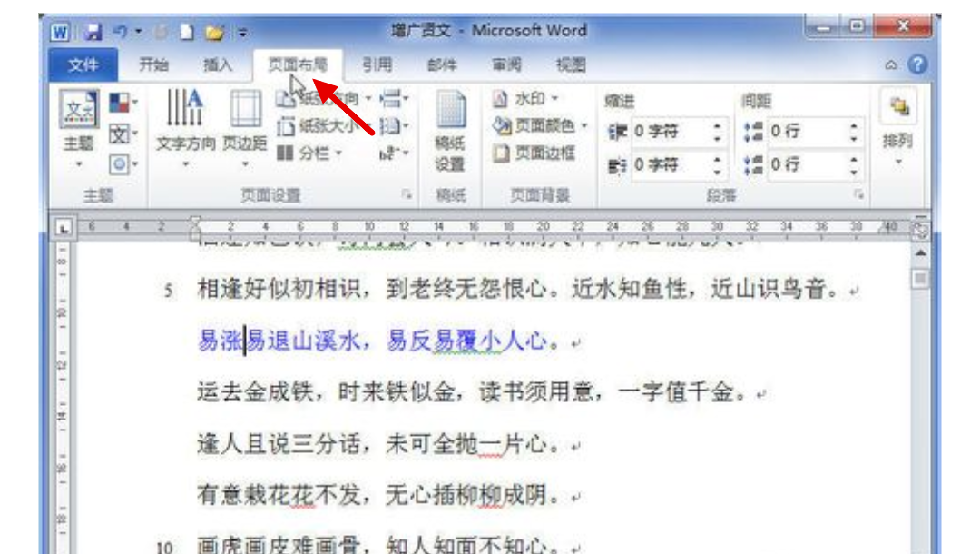Switch to the 开始 tab
Viewport: 980px width, 554px height.
point(153,65)
